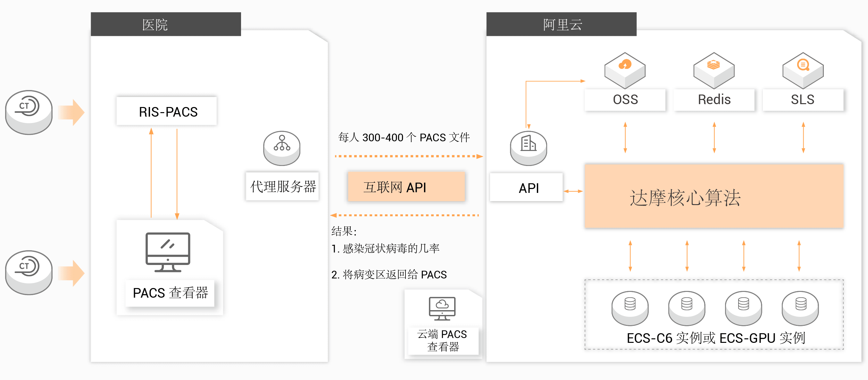Select the SLS log search cube icon
Viewport: 868px width, 380px height.
click(x=803, y=70)
